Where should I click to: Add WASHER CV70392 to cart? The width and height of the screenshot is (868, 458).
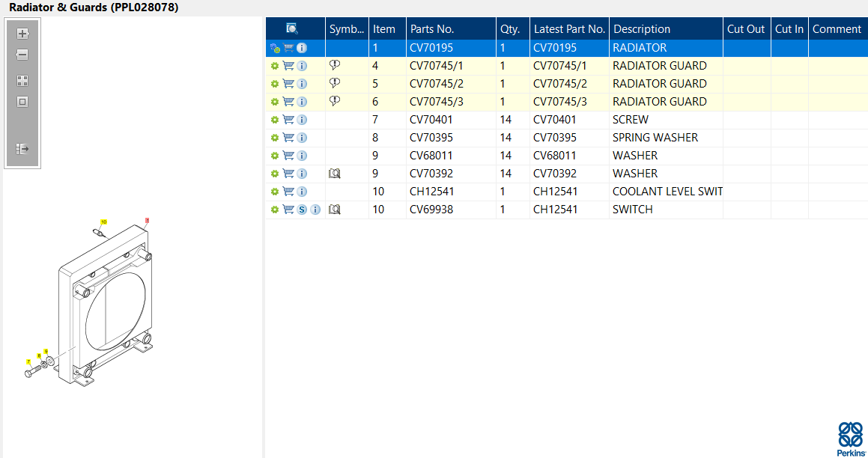click(288, 174)
